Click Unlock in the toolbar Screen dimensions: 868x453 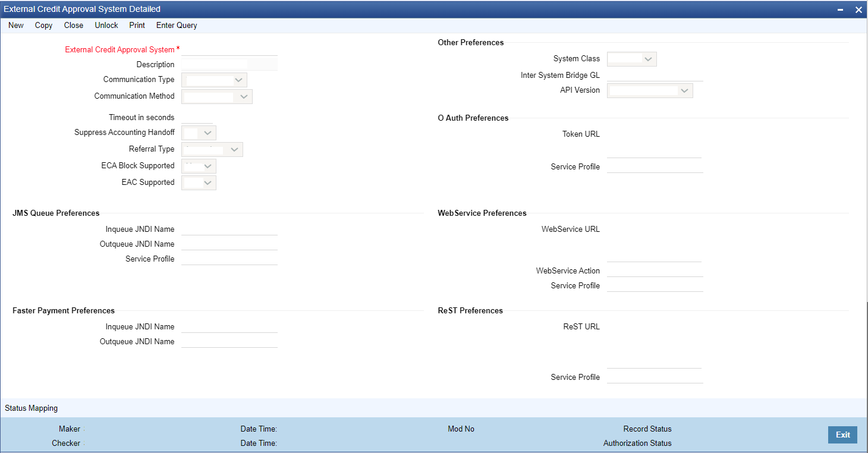pos(106,26)
